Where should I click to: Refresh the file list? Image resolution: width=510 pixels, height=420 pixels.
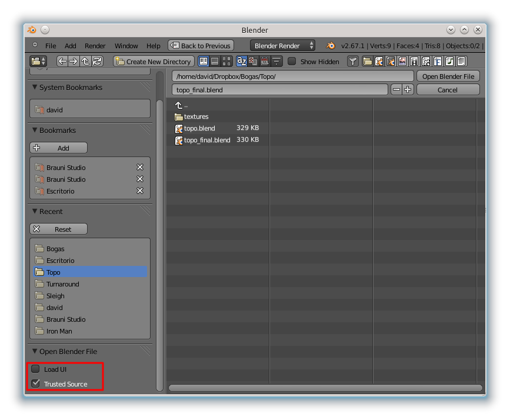click(97, 61)
